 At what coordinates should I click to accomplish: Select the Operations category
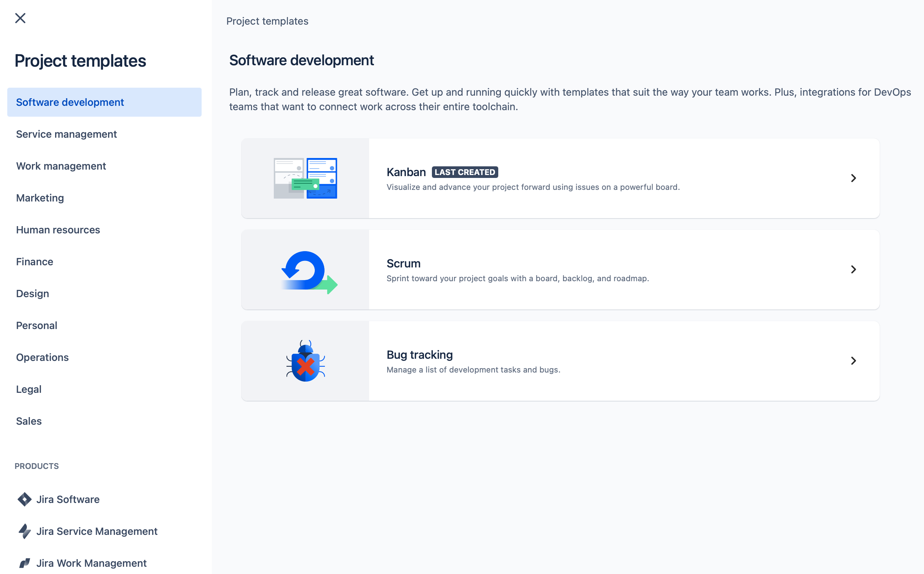point(104,357)
